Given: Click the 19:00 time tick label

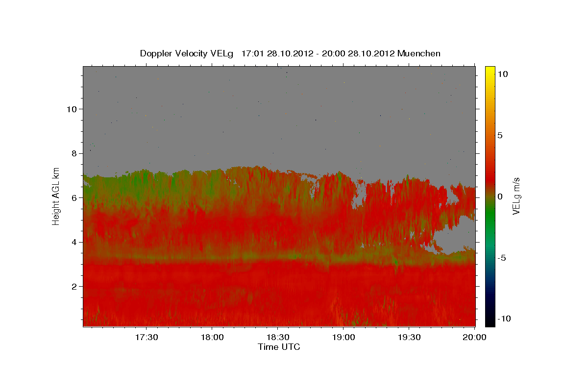Looking at the screenshot, I should point(343,337).
